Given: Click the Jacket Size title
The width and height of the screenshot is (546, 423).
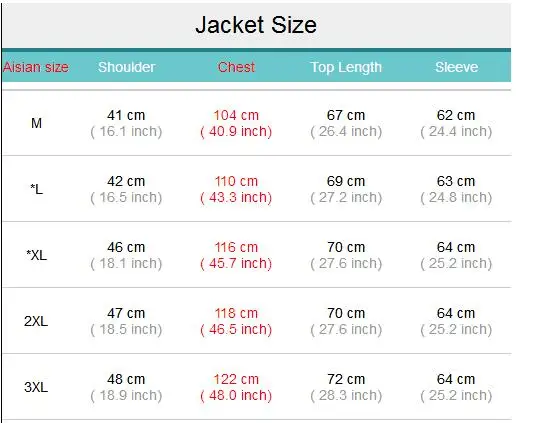Looking at the screenshot, I should coord(256,25).
